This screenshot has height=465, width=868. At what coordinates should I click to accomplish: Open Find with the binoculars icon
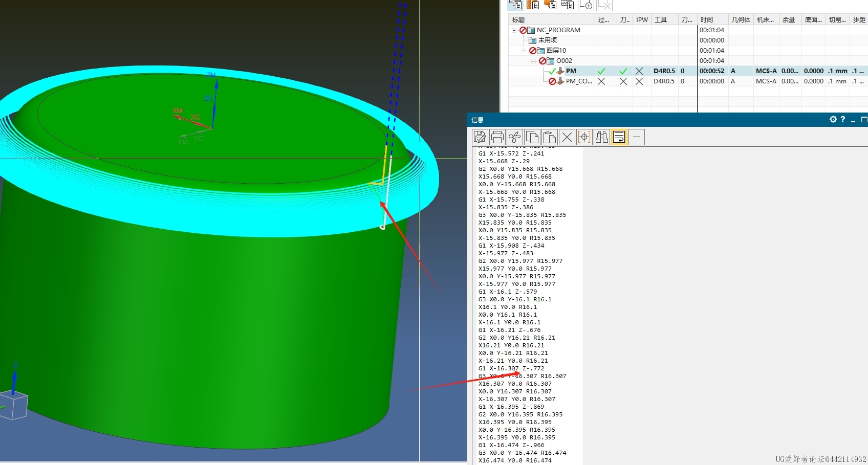602,137
